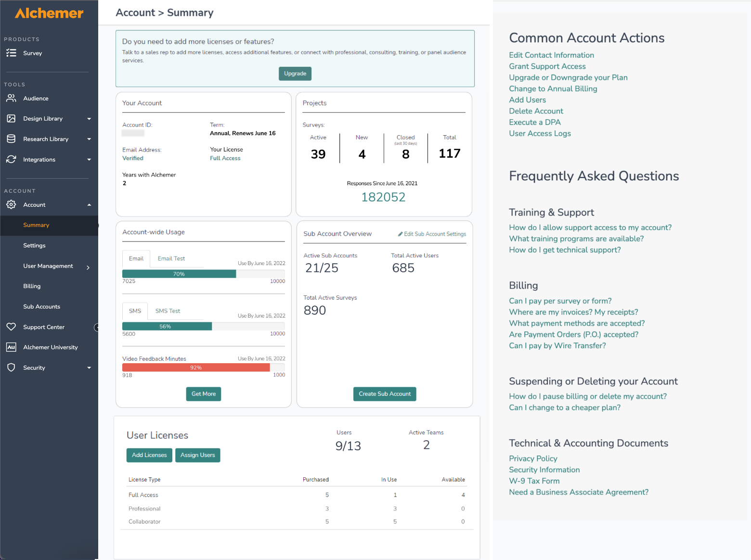Click the Audience people icon
This screenshot has width=751, height=560.
(11, 98)
